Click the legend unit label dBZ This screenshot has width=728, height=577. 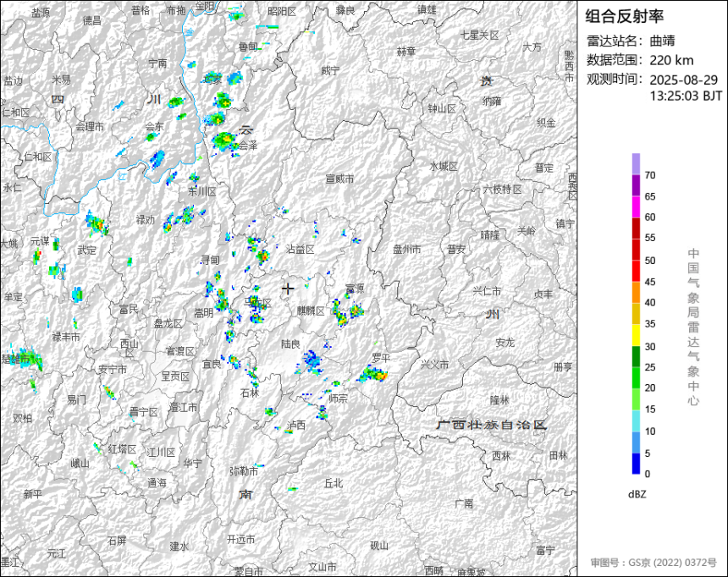click(637, 494)
